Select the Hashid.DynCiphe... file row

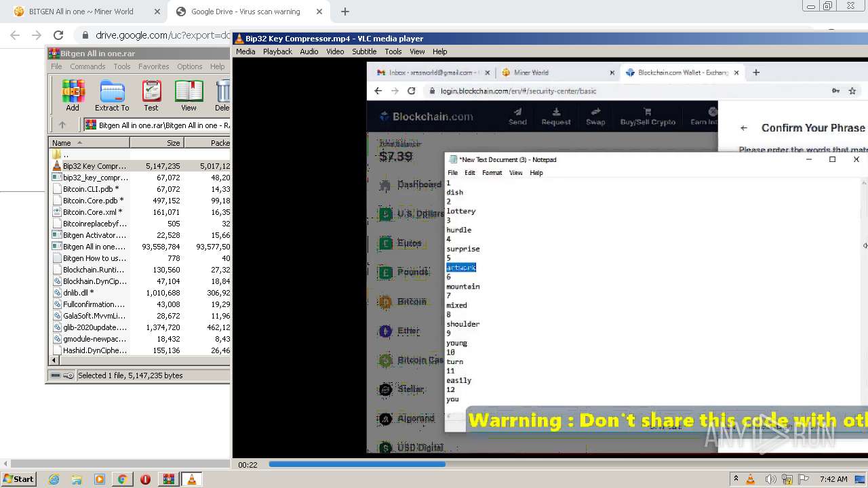140,350
